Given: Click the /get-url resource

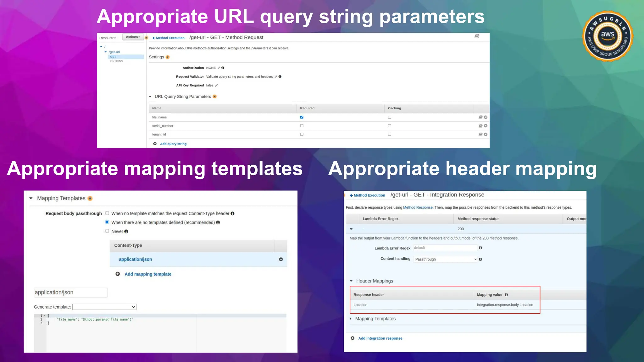Looking at the screenshot, I should coord(114,52).
